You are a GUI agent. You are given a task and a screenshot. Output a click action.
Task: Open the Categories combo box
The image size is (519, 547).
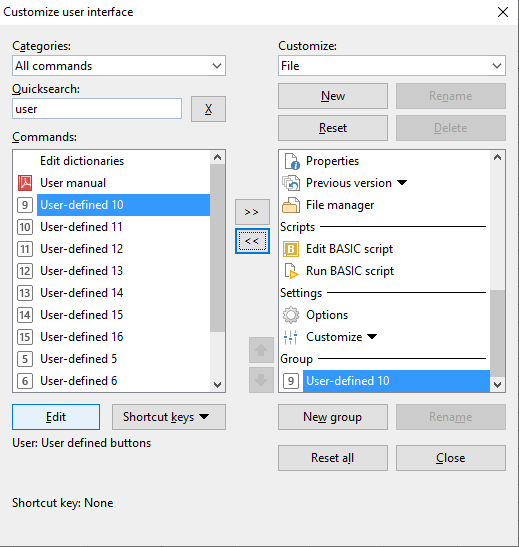click(x=119, y=66)
